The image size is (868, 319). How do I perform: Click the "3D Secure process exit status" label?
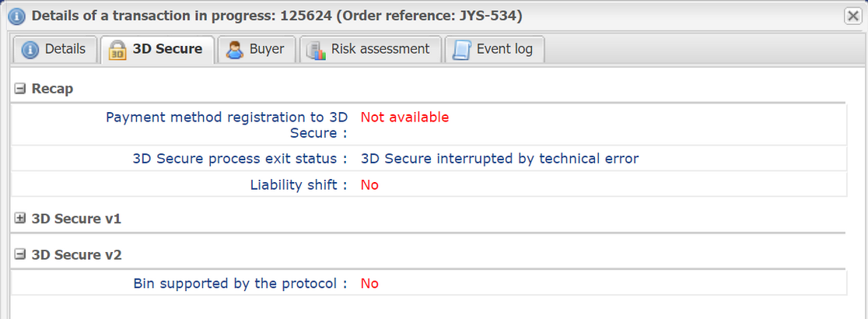tap(240, 159)
